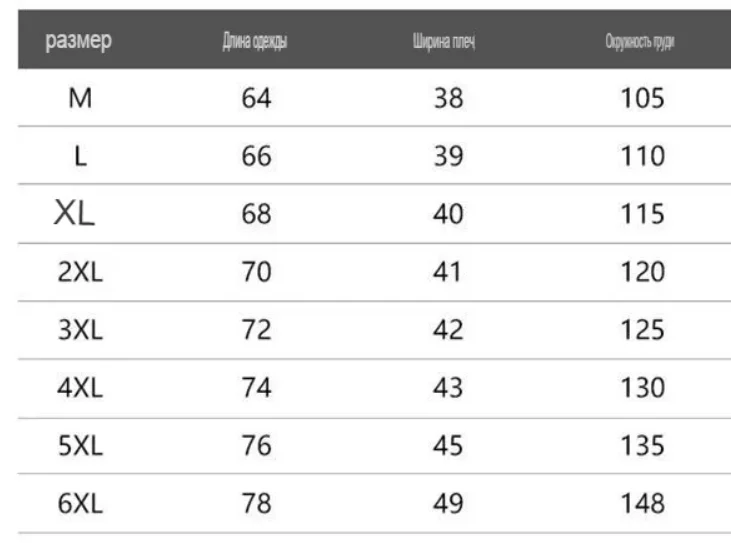Image resolution: width=731 pixels, height=543 pixels.
Task: Click the 3XL size label
Action: (x=80, y=330)
